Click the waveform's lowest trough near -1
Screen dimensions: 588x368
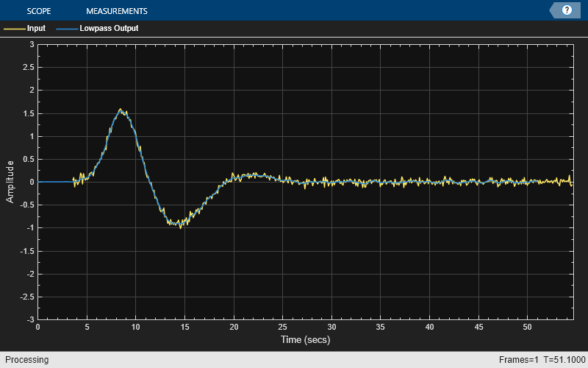tap(179, 224)
